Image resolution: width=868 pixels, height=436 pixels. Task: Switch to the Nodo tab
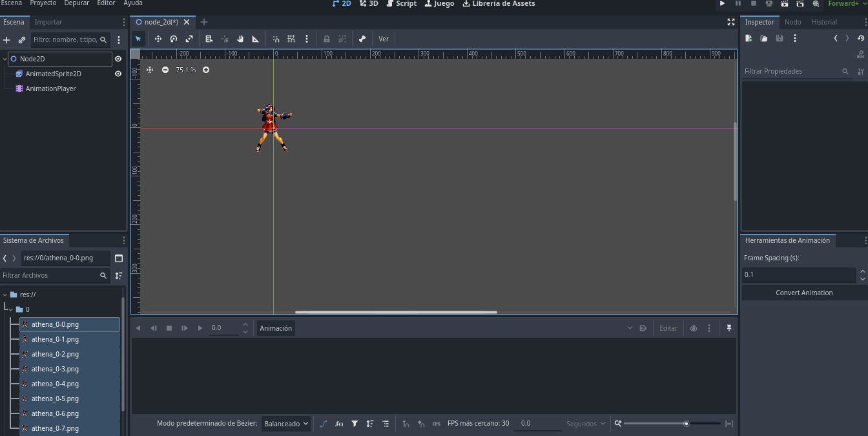pos(793,22)
